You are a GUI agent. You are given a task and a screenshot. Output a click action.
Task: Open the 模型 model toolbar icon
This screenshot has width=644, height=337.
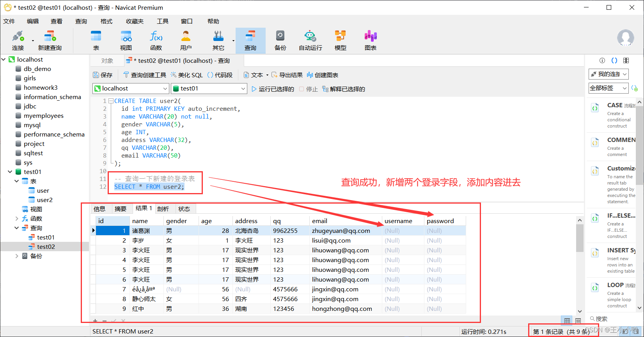click(341, 41)
